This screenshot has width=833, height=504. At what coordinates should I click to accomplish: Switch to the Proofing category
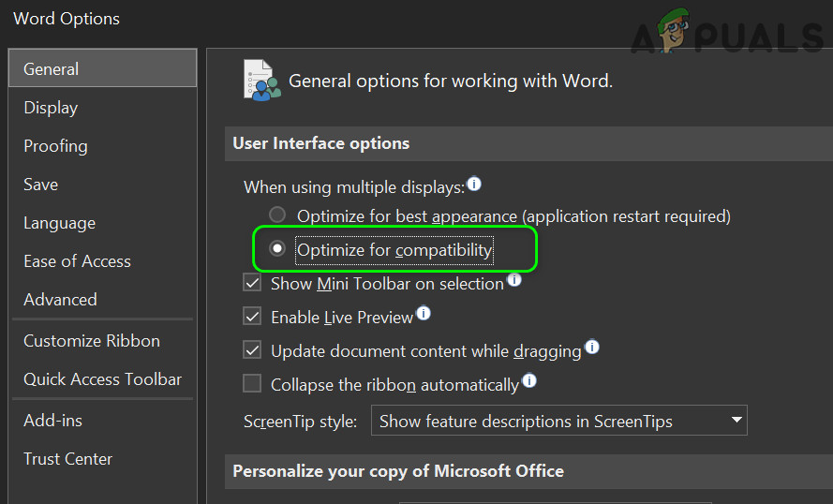coord(55,146)
